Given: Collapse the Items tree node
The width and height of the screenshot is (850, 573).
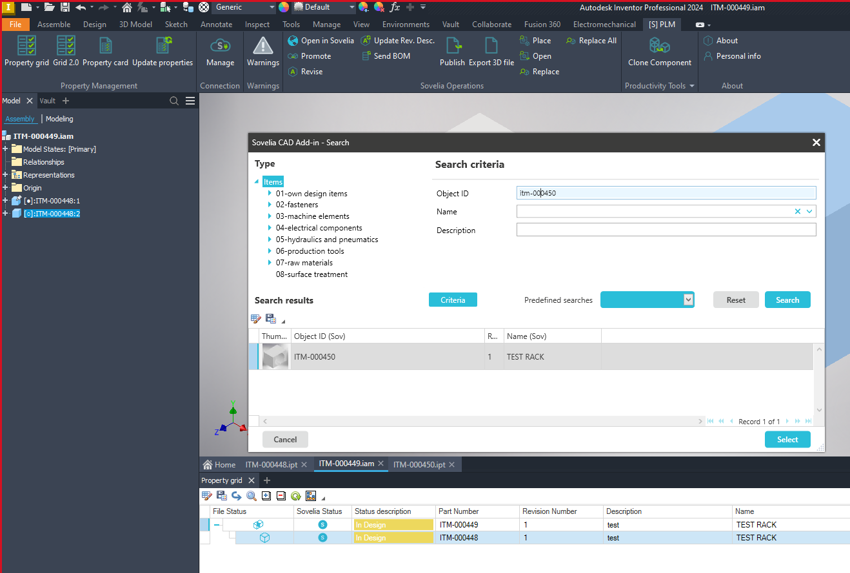Looking at the screenshot, I should point(257,182).
